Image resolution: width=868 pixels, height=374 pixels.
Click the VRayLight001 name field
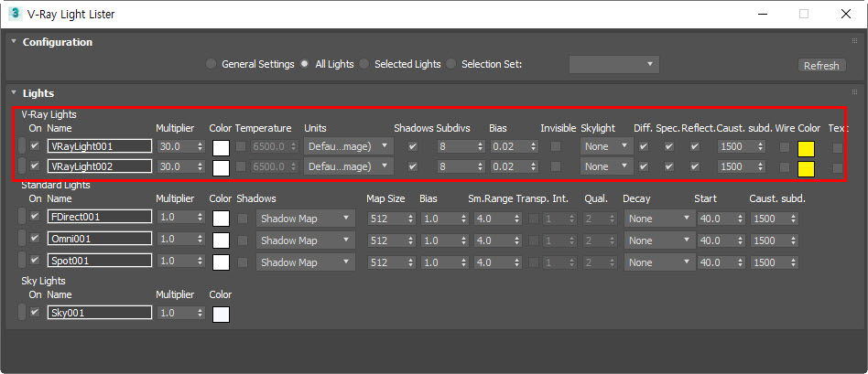click(100, 146)
